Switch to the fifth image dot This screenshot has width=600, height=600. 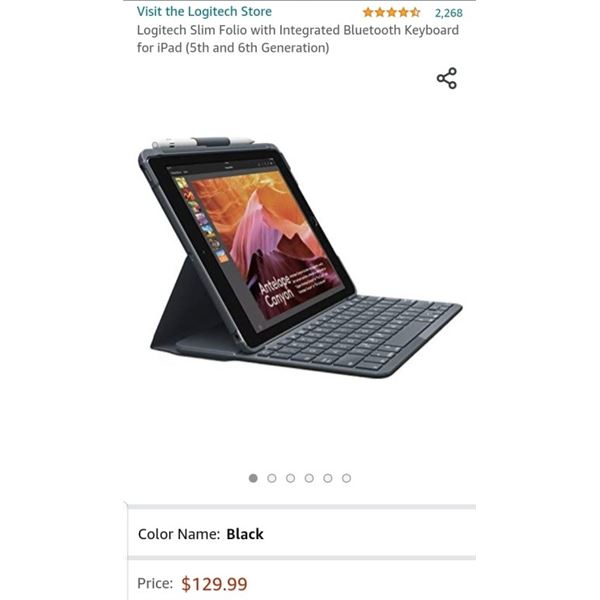328,478
